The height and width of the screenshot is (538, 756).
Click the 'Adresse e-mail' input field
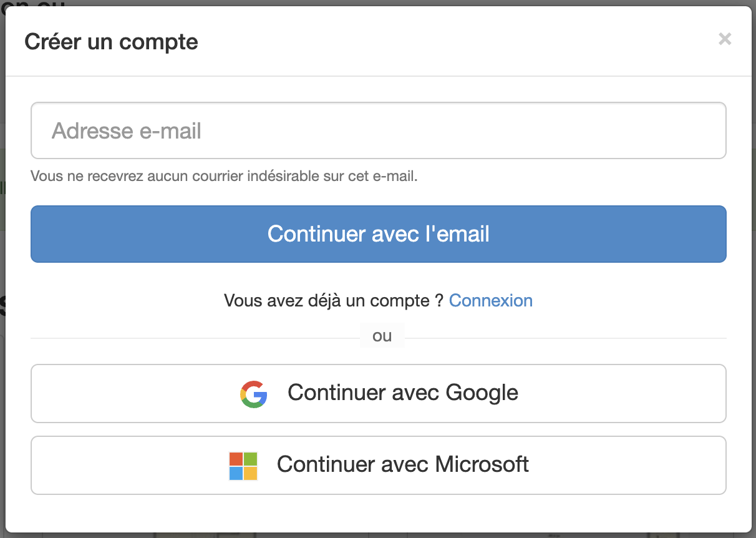[x=378, y=130]
